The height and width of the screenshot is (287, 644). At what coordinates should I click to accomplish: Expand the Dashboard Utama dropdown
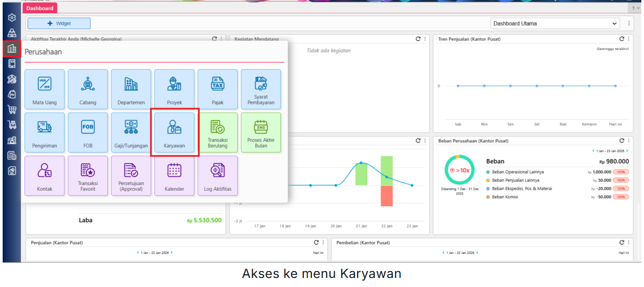(555, 23)
